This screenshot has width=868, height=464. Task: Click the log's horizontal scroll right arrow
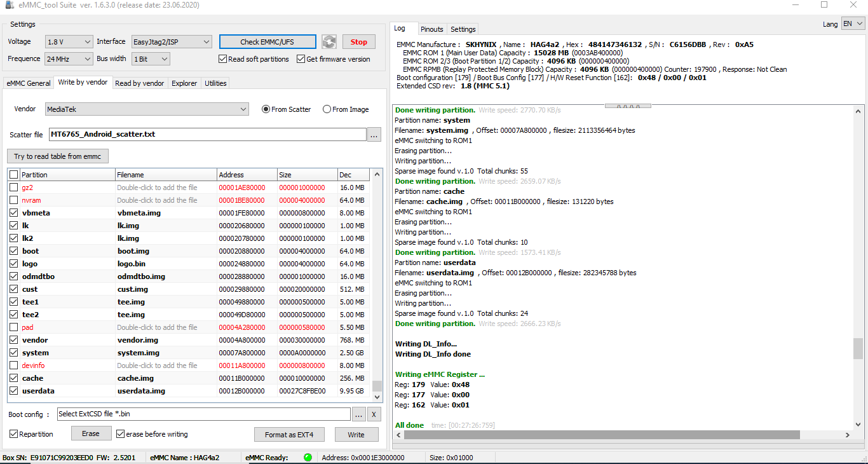[x=848, y=435]
